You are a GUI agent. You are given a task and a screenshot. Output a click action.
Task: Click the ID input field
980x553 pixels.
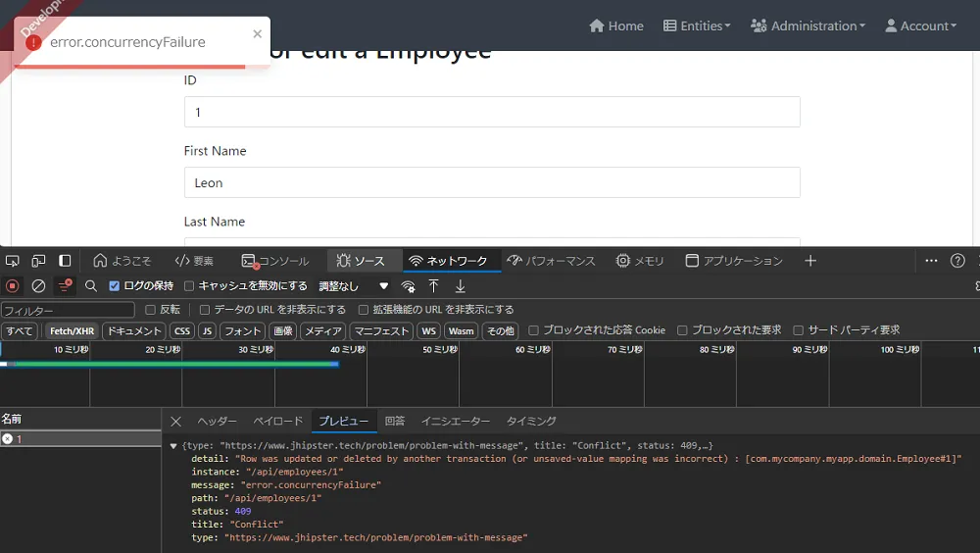[x=492, y=112]
